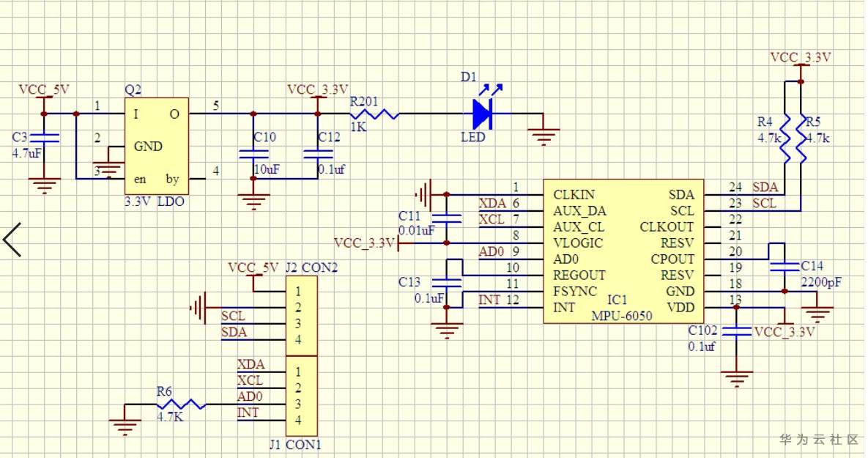Viewport: 868px width, 458px height.
Task: Click CPOUT pin name inside IC1
Action: (672, 259)
